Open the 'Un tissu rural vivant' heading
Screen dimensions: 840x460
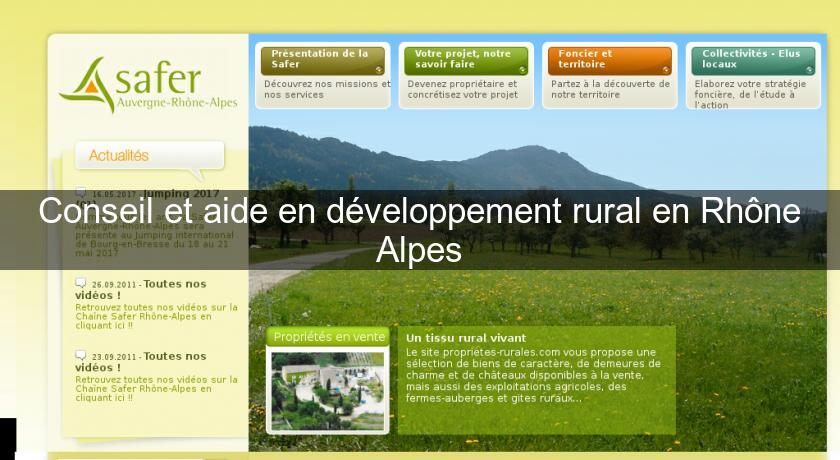click(466, 338)
